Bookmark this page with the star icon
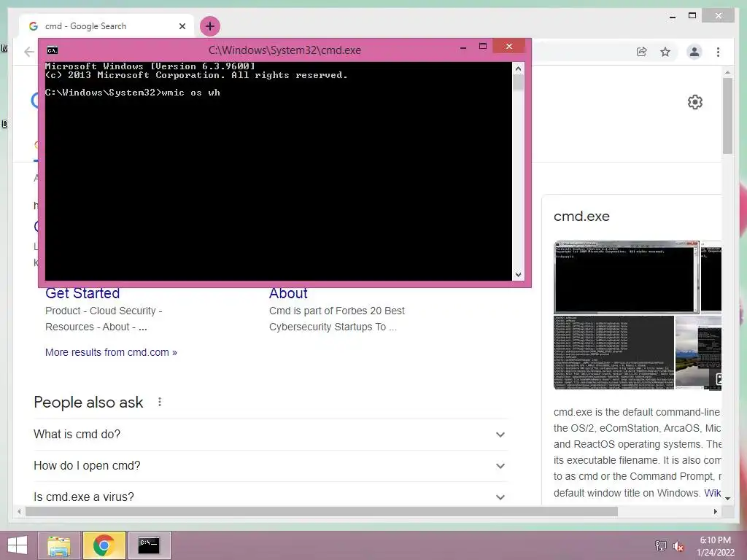This screenshot has height=560, width=747. coord(665,52)
